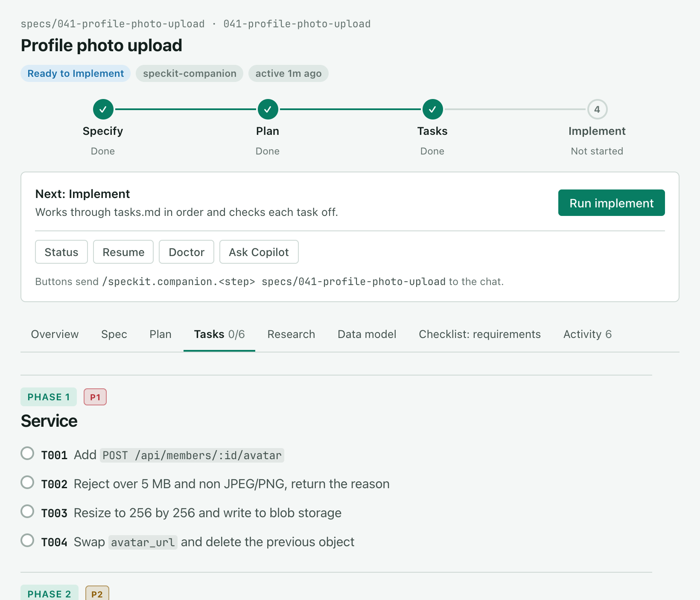Open the Overview tab
The width and height of the screenshot is (700, 600).
tap(55, 334)
